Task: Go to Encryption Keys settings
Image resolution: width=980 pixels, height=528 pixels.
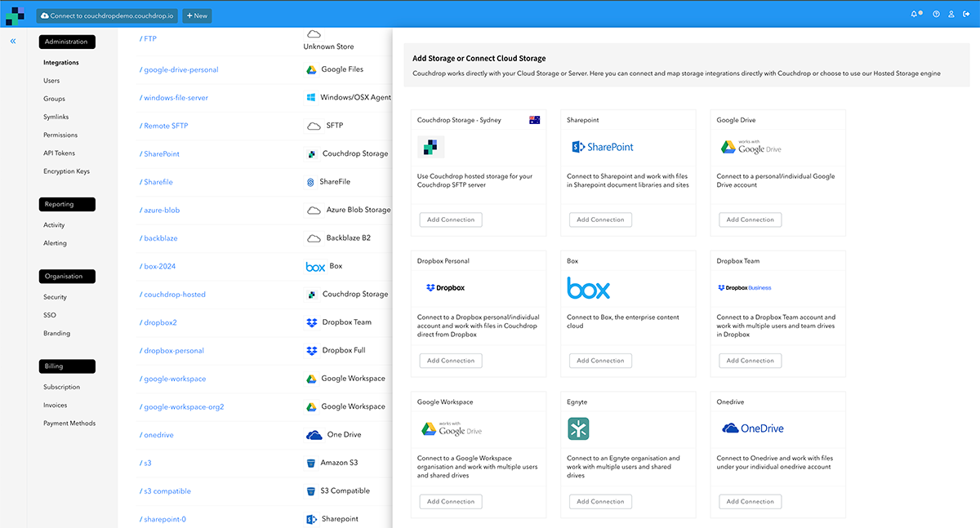Action: point(66,171)
